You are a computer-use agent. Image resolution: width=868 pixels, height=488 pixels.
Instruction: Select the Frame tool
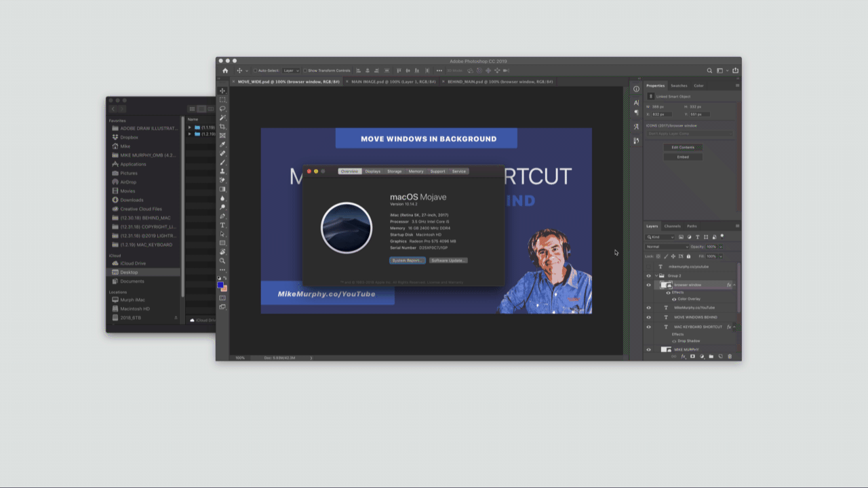(222, 136)
